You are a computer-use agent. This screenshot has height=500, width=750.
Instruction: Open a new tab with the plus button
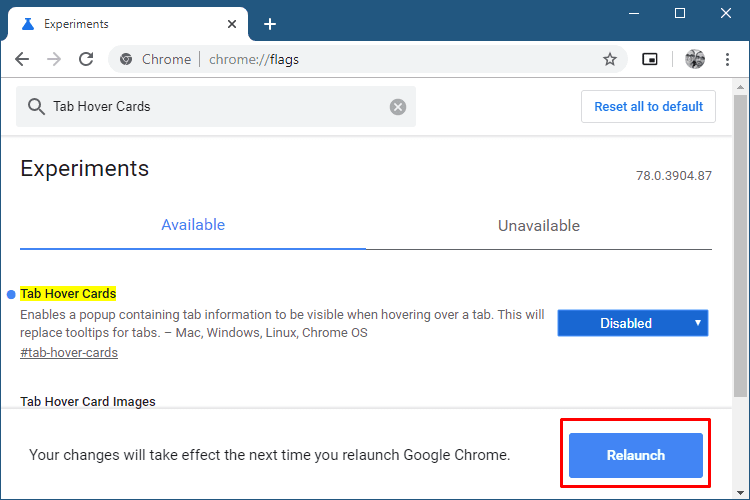click(270, 24)
